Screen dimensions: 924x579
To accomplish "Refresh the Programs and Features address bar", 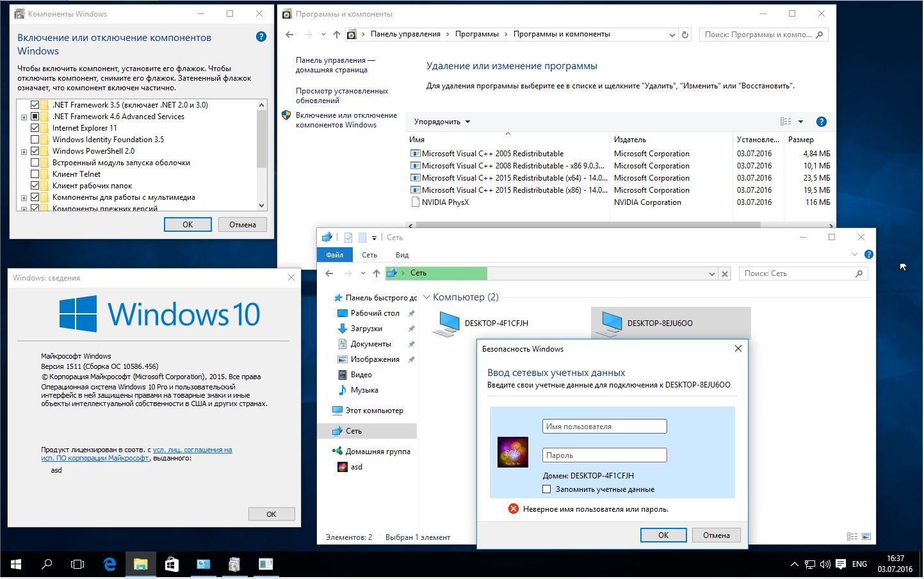I will click(x=685, y=35).
